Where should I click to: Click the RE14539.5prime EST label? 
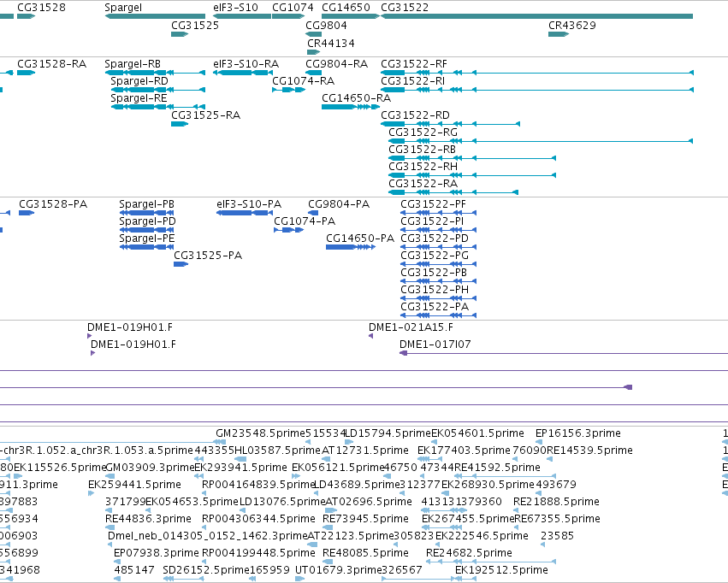tap(589, 450)
